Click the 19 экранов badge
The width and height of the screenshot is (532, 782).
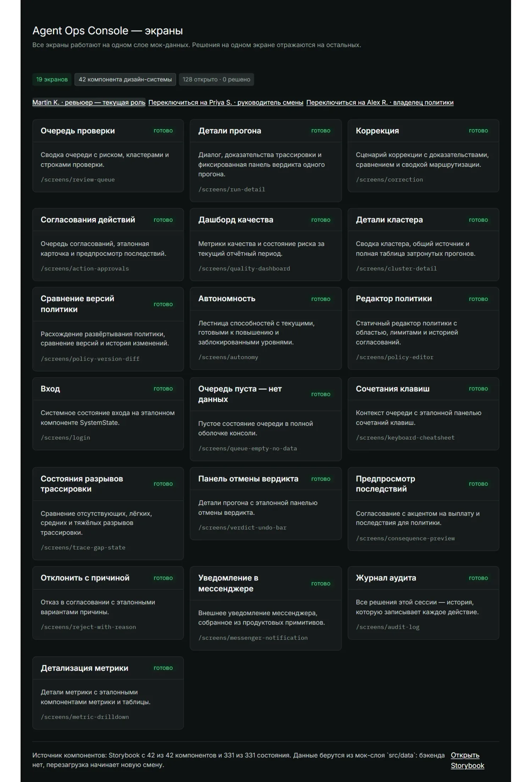[52, 79]
